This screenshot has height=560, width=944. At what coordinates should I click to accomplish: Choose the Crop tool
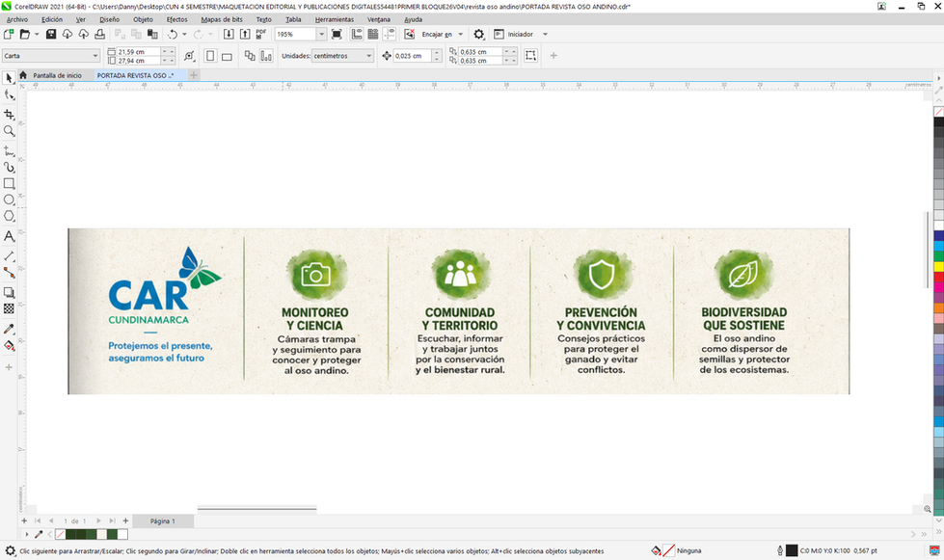pyautogui.click(x=9, y=115)
